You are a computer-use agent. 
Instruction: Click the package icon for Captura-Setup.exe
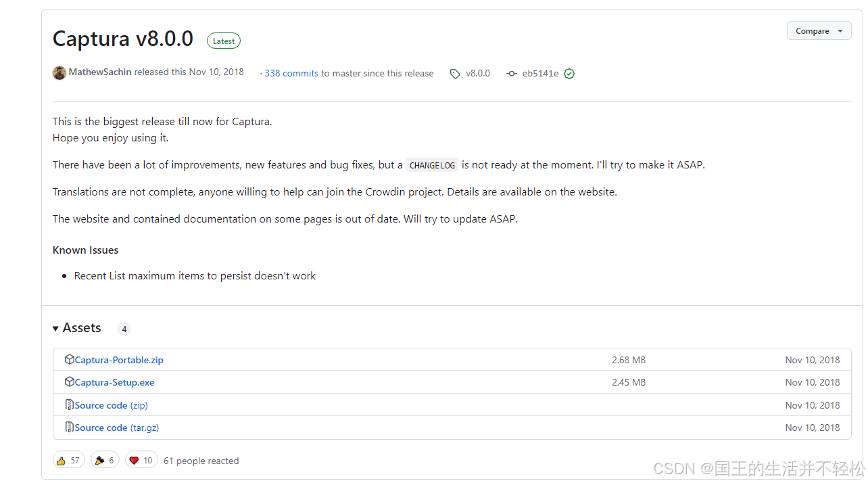(69, 382)
